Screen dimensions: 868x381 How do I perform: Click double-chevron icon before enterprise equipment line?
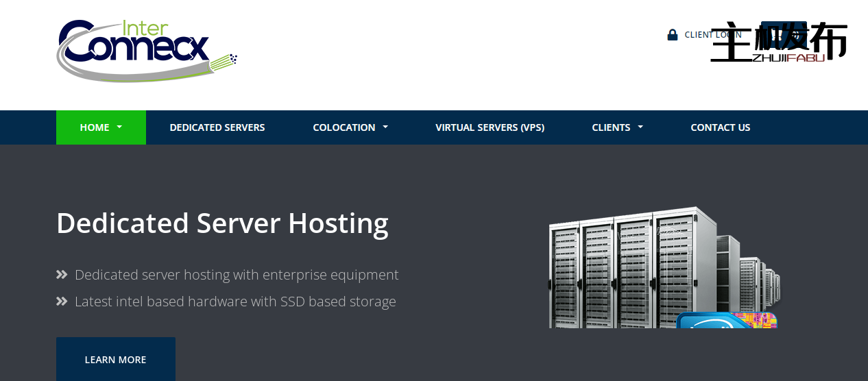(62, 275)
